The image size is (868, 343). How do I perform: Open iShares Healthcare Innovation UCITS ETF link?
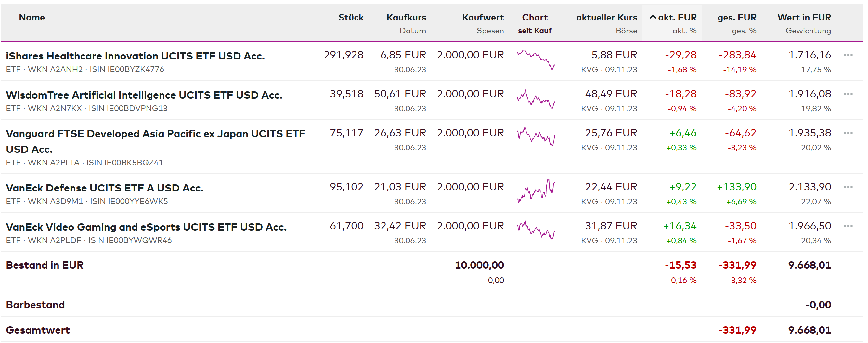click(135, 56)
